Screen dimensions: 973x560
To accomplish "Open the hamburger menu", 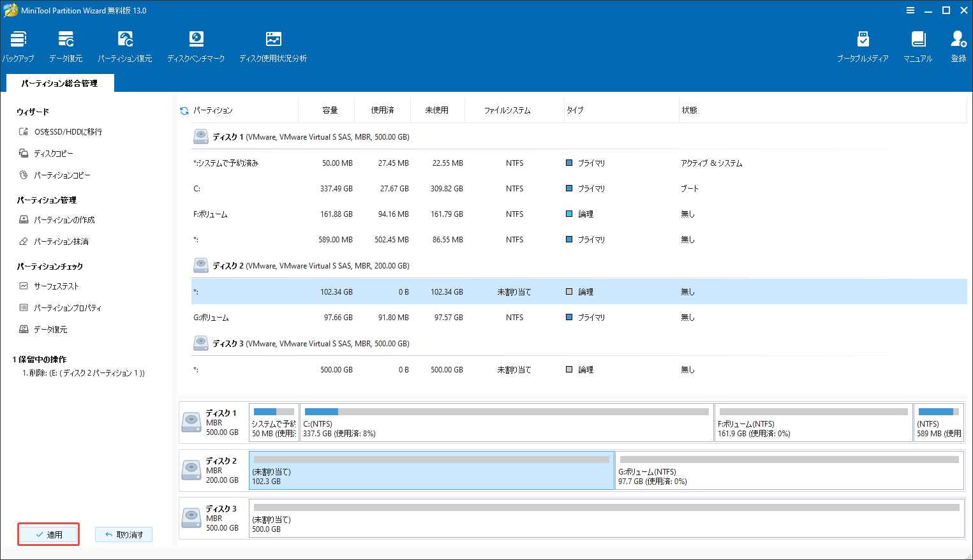I will click(910, 10).
